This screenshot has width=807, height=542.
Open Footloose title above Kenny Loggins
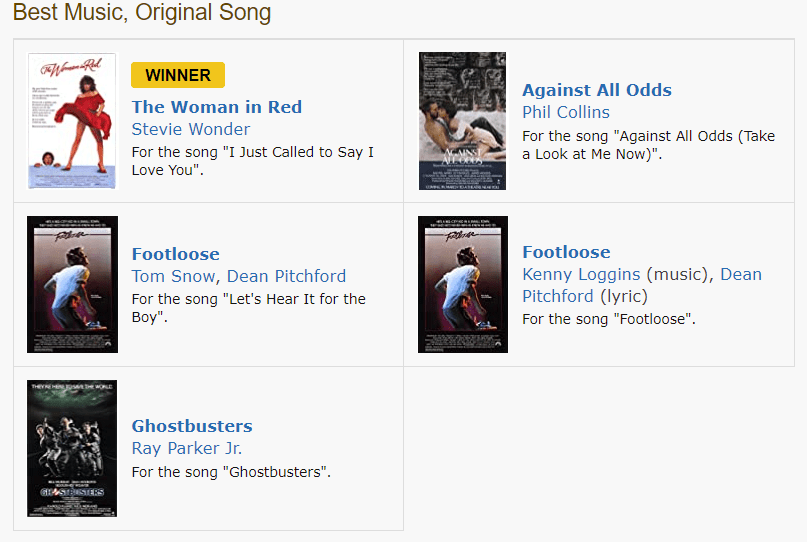click(565, 252)
